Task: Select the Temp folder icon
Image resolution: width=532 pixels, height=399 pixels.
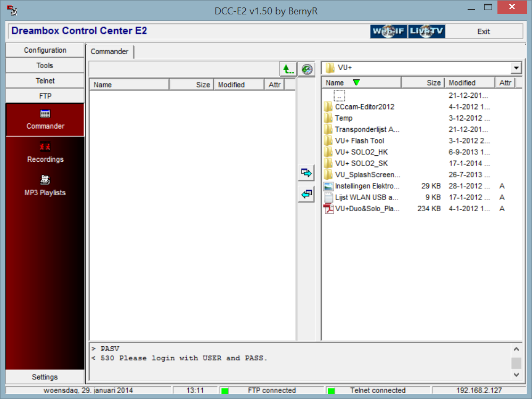Action: 328,118
